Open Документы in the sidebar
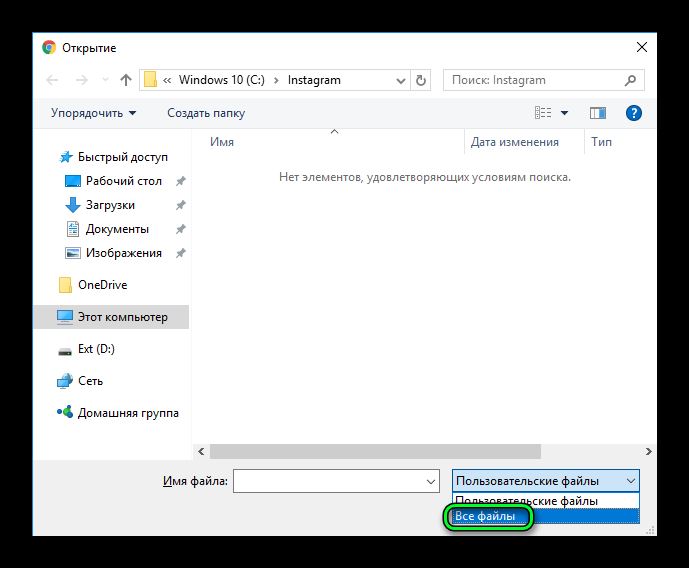Viewport: 689px width, 568px height. click(x=117, y=229)
